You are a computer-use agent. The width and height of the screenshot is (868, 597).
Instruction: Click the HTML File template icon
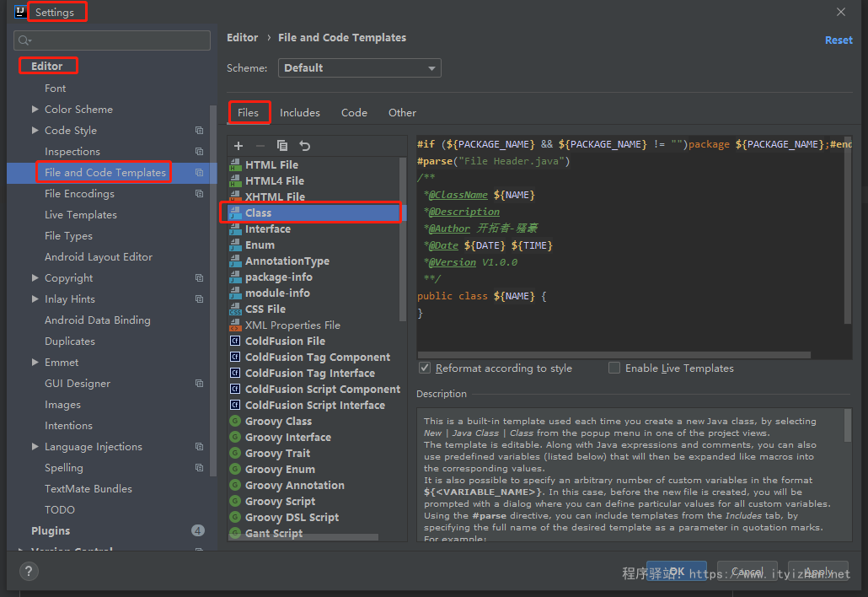point(235,164)
